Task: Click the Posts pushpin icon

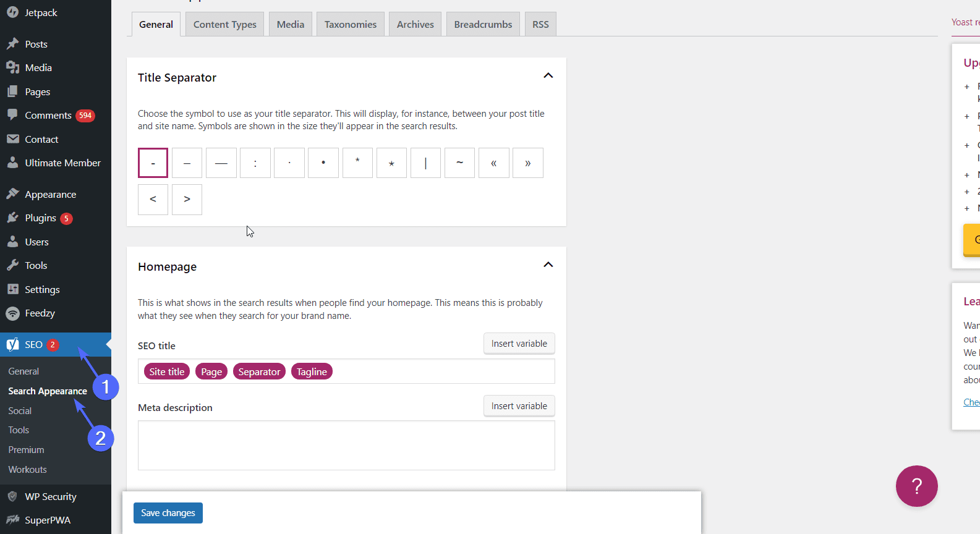Action: pyautogui.click(x=12, y=44)
